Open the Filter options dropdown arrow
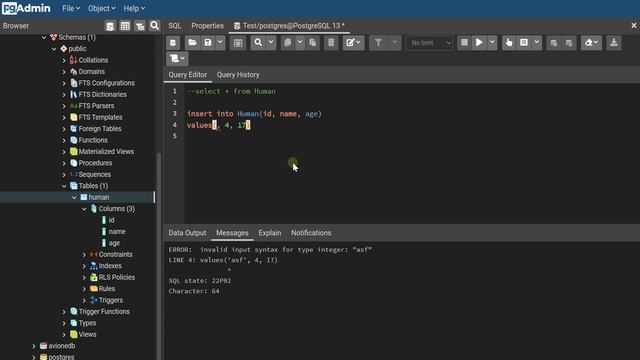The width and height of the screenshot is (640, 360). coord(394,43)
